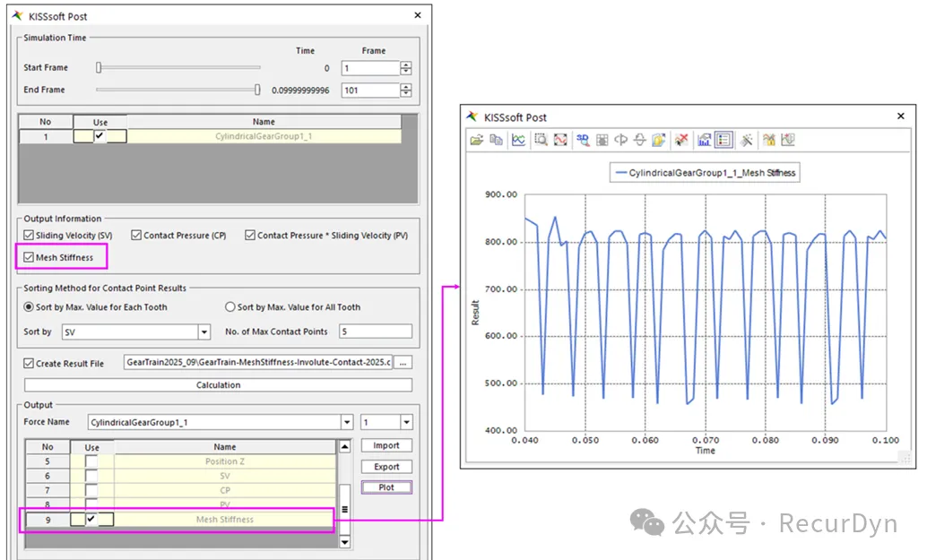Image resolution: width=927 pixels, height=560 pixels.
Task: Click the Start Frame slider handle
Action: [x=99, y=68]
